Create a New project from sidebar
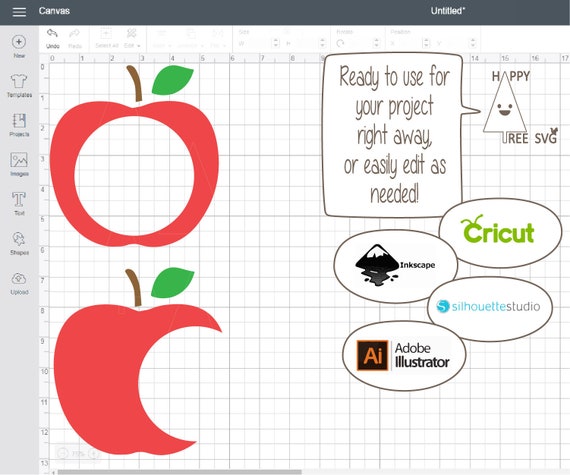Screen dimensions: 570x475 coord(19,46)
